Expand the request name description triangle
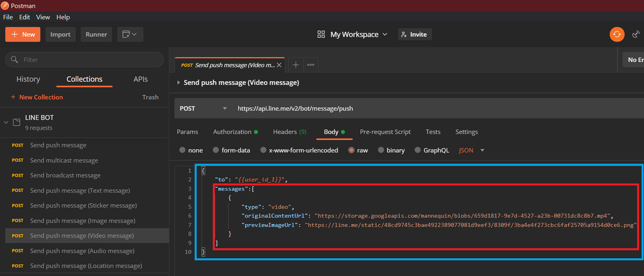The height and width of the screenshot is (276, 644). 179,82
